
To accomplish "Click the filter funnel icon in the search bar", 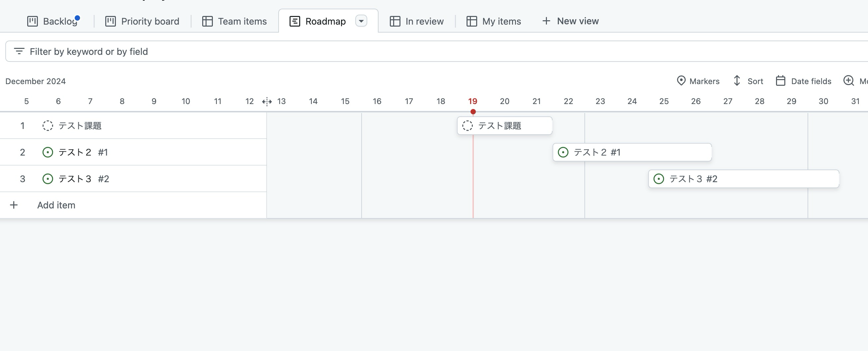I will point(19,51).
